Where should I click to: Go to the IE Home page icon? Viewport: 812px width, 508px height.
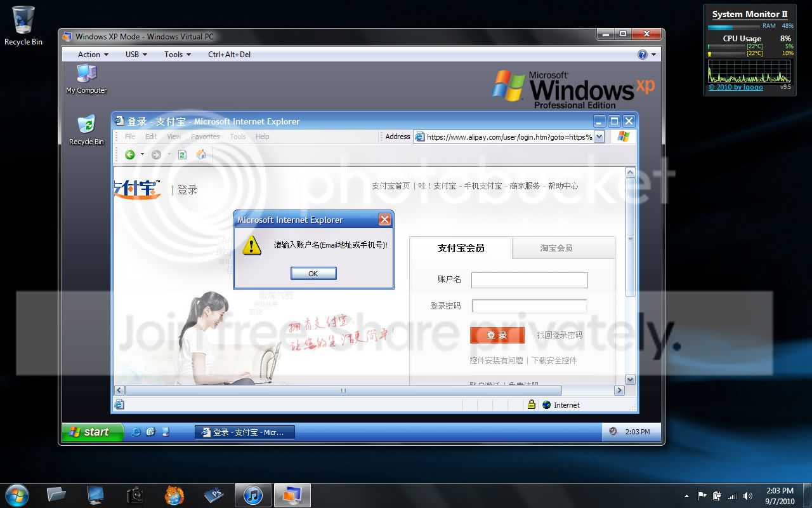pos(202,154)
